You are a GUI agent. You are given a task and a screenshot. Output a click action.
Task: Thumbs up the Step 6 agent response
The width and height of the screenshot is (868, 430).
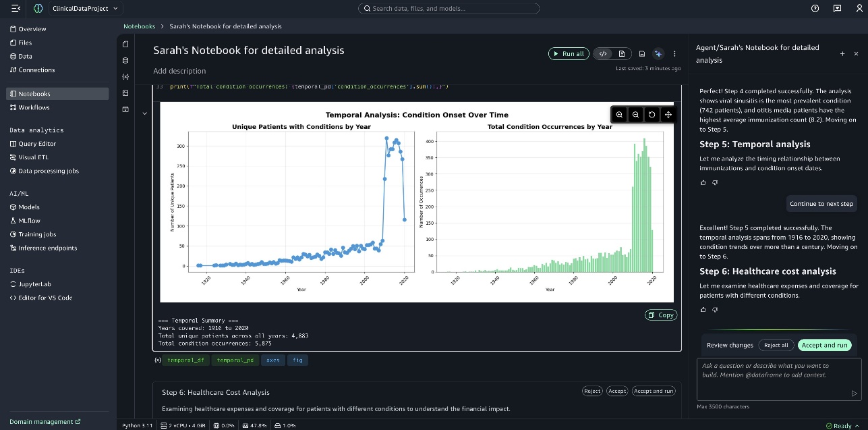703,309
